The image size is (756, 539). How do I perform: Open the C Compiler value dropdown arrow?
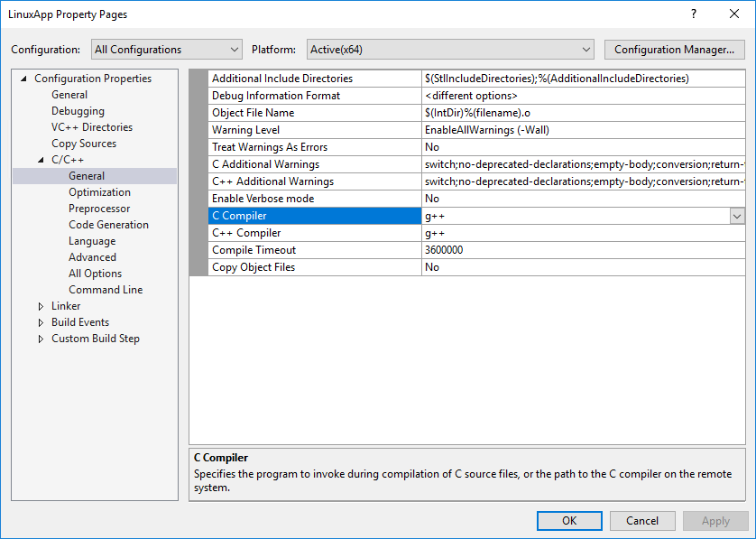pyautogui.click(x=737, y=216)
